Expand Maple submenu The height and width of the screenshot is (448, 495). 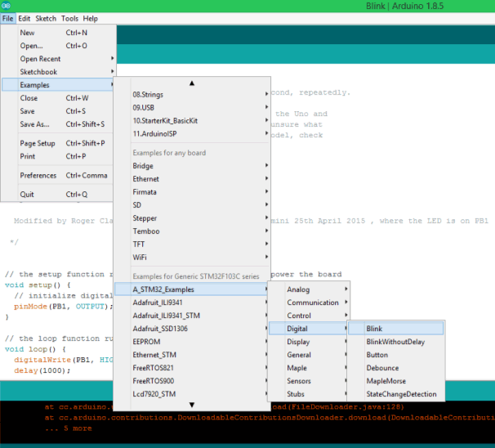(309, 368)
